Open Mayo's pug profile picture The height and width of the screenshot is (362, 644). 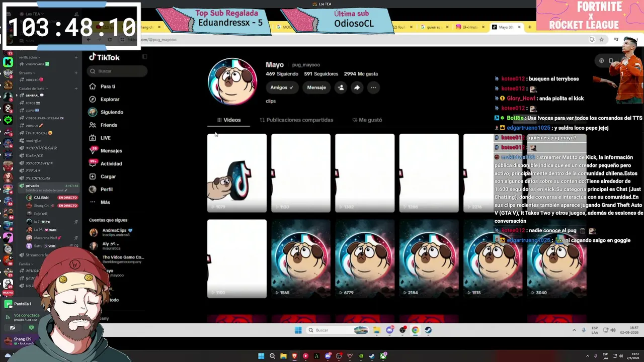[x=232, y=81]
